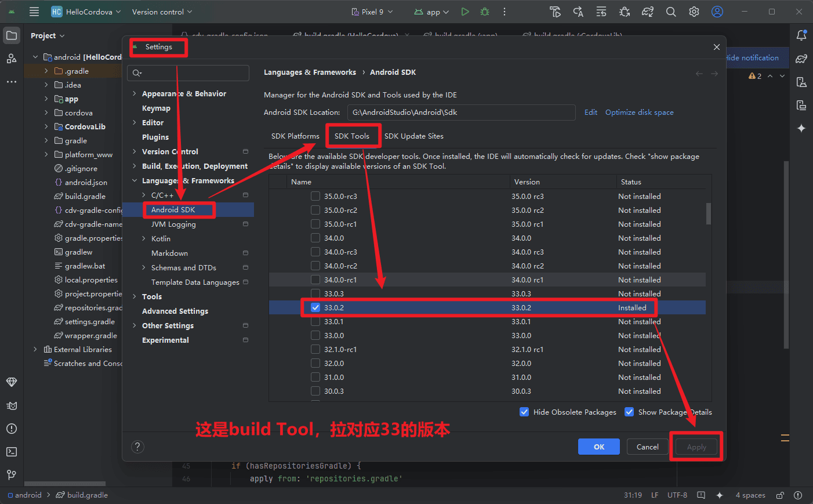Viewport: 813px width, 504px height.
Task: Expand Appearance & Behavior settings section
Action: pos(135,93)
